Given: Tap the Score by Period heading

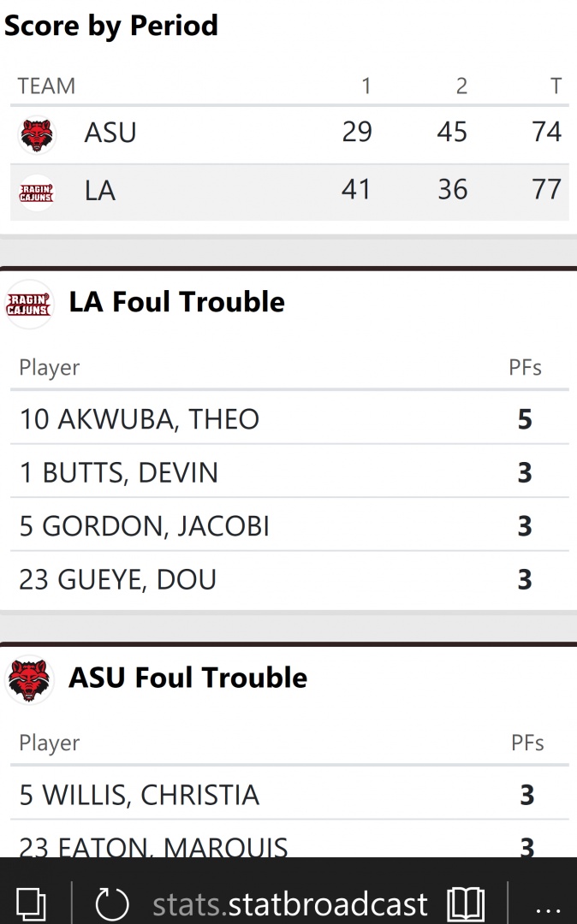Looking at the screenshot, I should [x=111, y=26].
